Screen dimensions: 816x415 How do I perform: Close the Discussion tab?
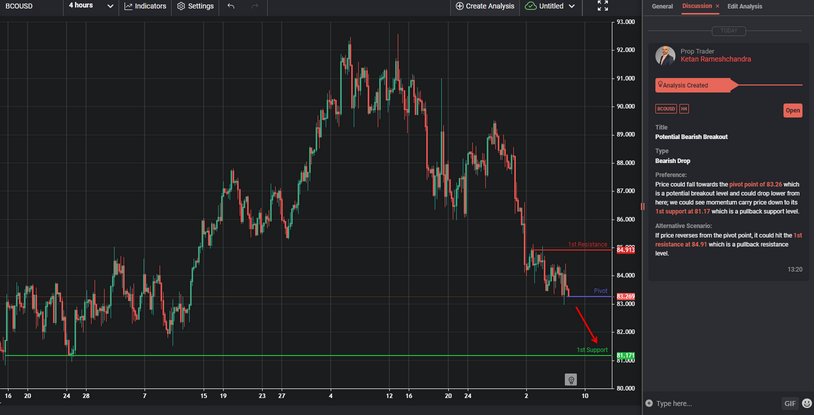click(717, 6)
